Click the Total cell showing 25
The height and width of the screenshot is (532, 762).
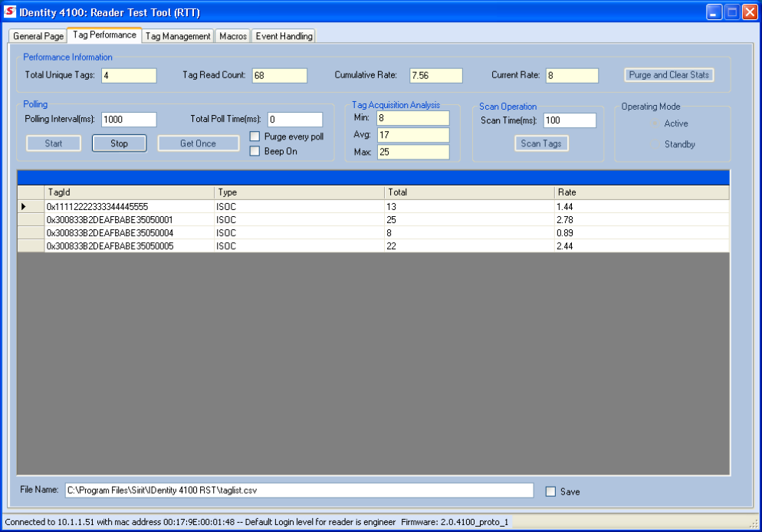click(469, 219)
